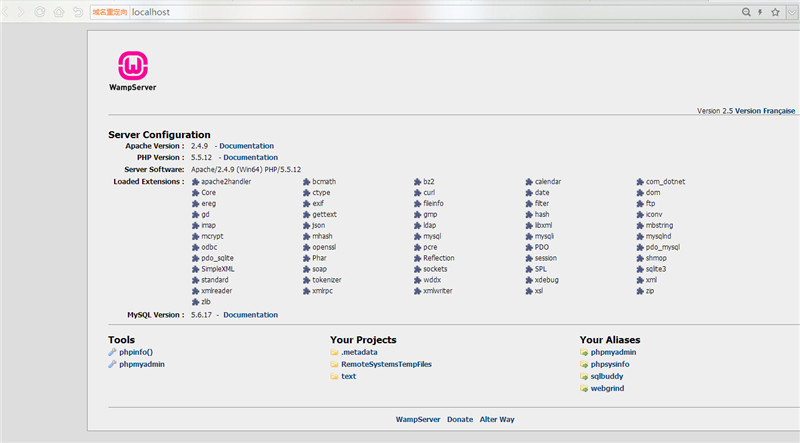Click folder icon beside RemoteSystemsTempFiles

[x=334, y=364]
